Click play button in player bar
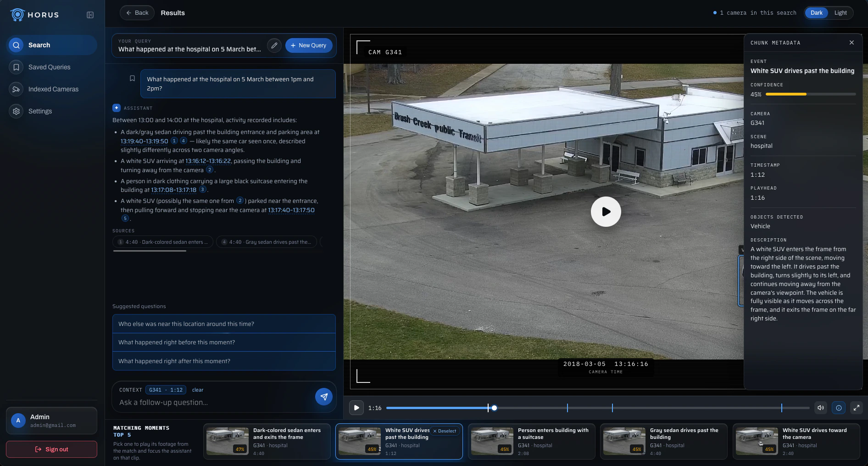The width and height of the screenshot is (868, 466). click(x=356, y=408)
